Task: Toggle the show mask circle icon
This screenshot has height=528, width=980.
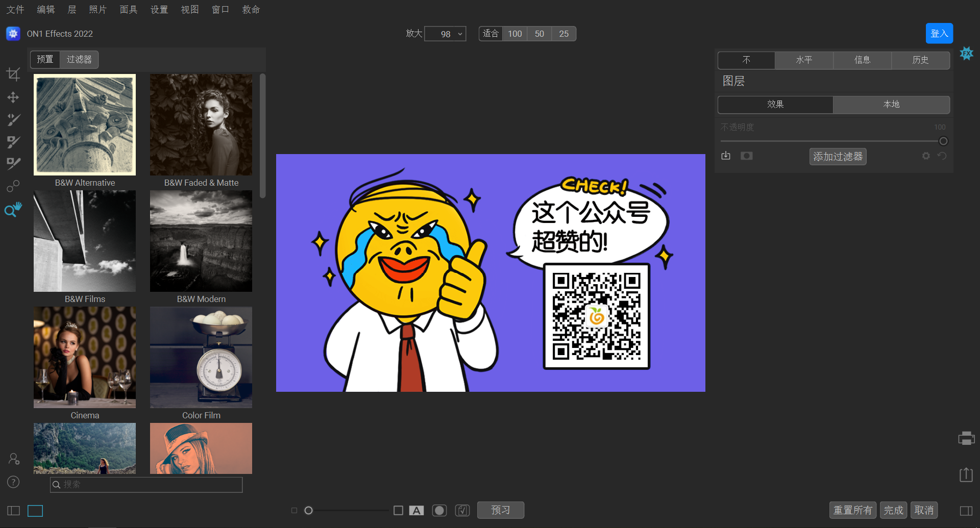Action: point(439,510)
